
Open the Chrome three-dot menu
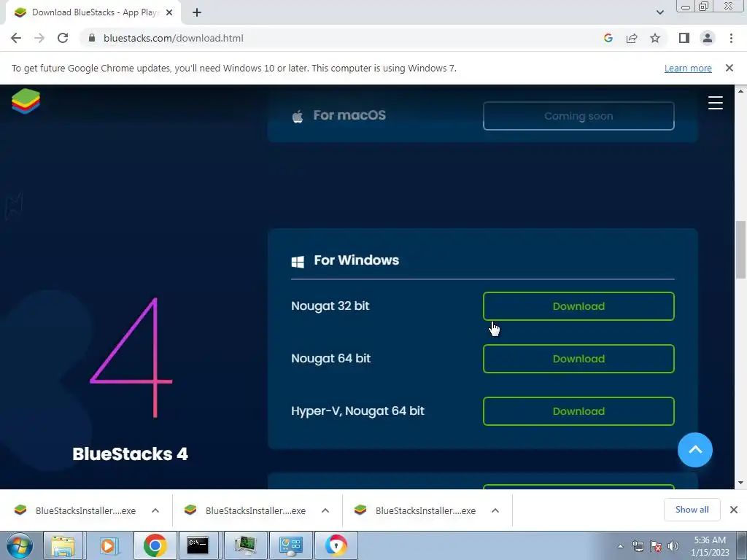731,38
